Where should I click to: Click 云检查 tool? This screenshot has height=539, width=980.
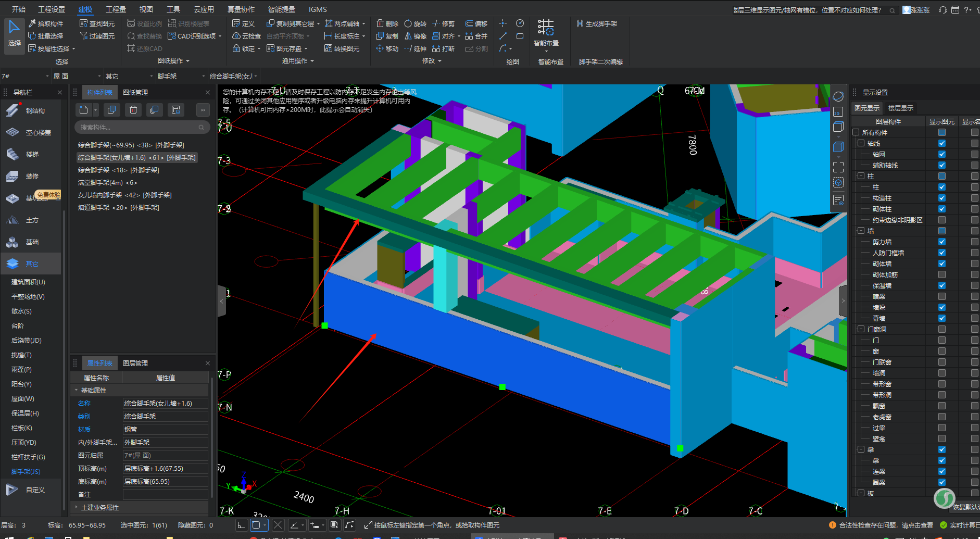coord(246,36)
